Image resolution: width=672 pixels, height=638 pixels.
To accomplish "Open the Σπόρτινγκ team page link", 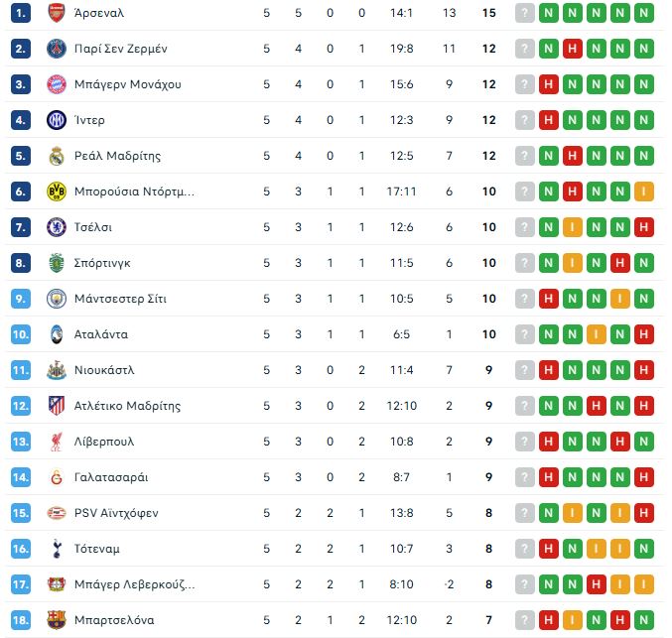I will pyautogui.click(x=102, y=263).
